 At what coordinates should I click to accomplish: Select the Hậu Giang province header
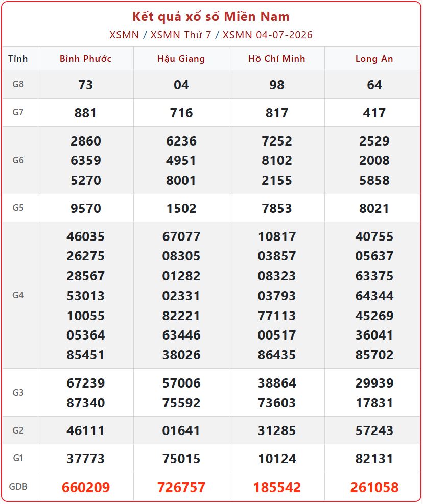coord(181,59)
